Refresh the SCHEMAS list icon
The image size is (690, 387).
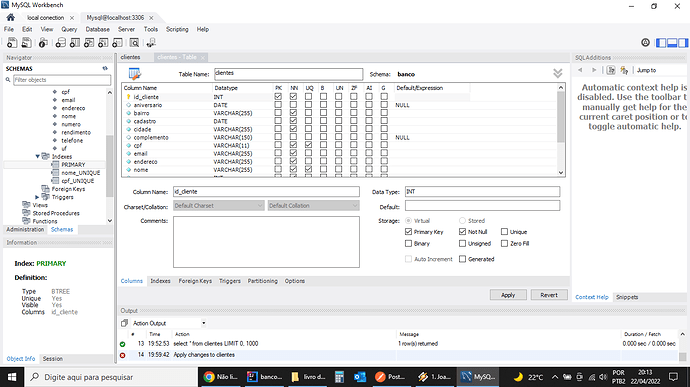[x=105, y=68]
